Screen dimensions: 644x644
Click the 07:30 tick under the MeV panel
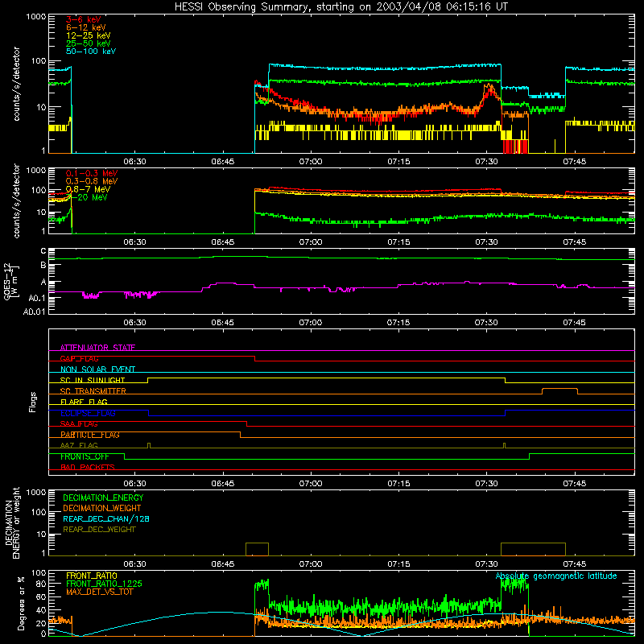[486, 242]
